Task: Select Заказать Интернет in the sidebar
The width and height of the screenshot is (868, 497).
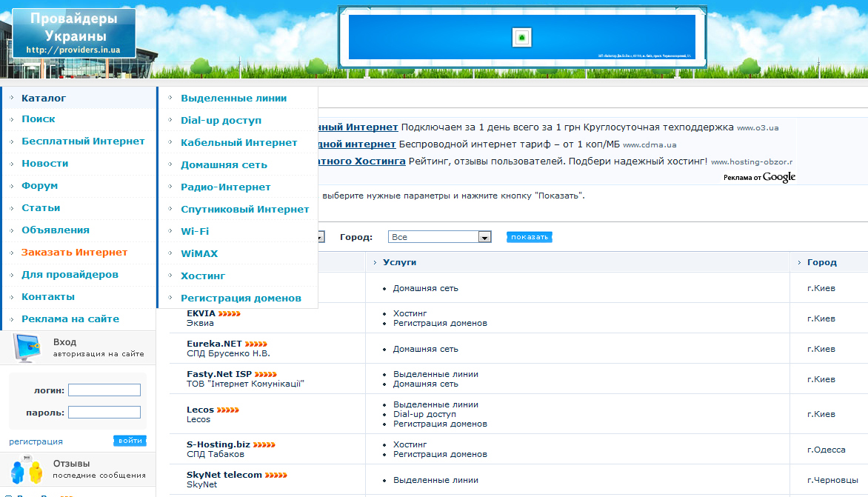Action: [74, 252]
